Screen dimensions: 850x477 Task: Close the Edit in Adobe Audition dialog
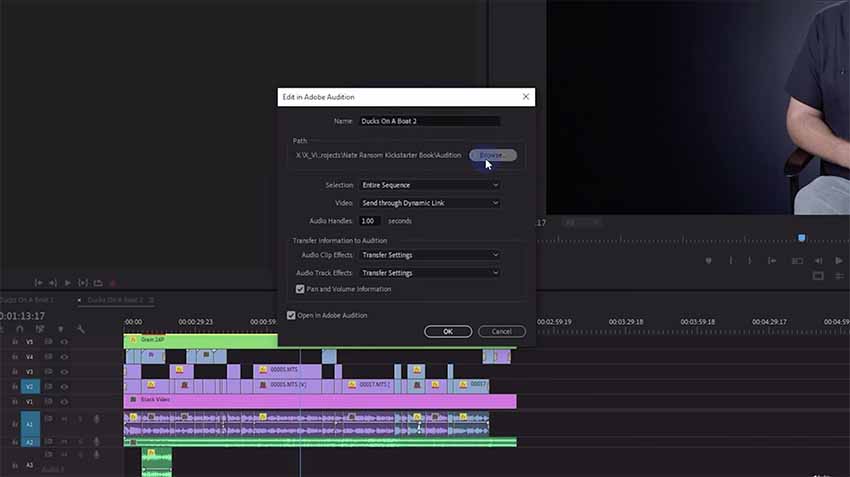525,96
